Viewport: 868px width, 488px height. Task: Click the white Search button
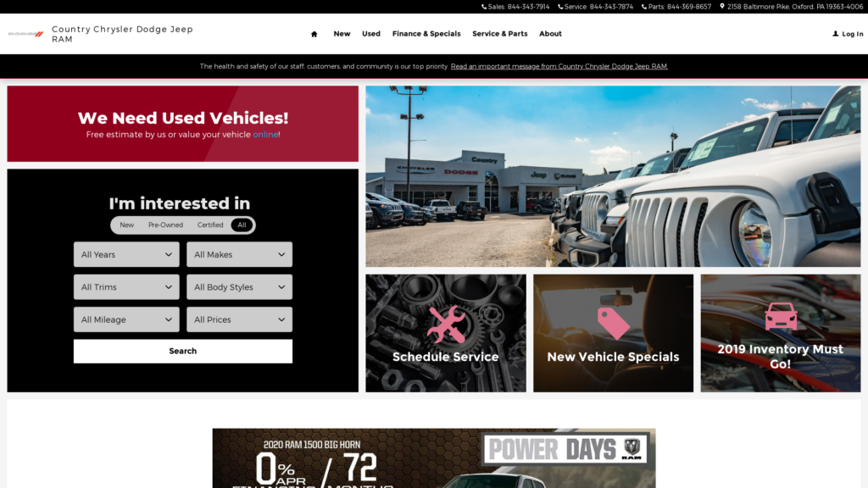[183, 352]
